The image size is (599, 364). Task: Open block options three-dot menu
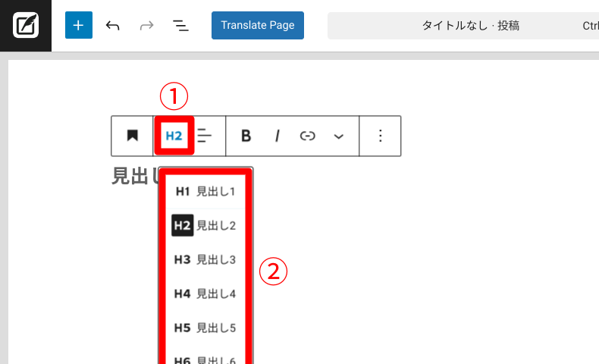tap(380, 136)
